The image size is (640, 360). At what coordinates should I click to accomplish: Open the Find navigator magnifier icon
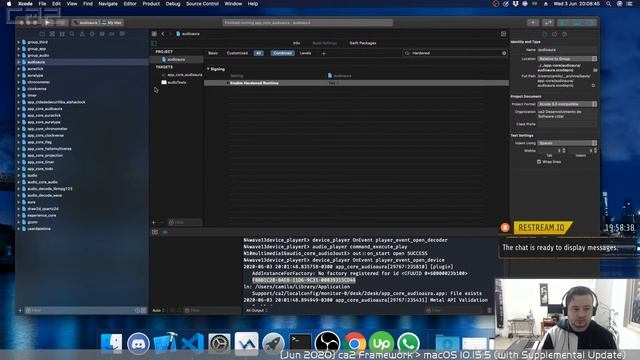[x=72, y=34]
